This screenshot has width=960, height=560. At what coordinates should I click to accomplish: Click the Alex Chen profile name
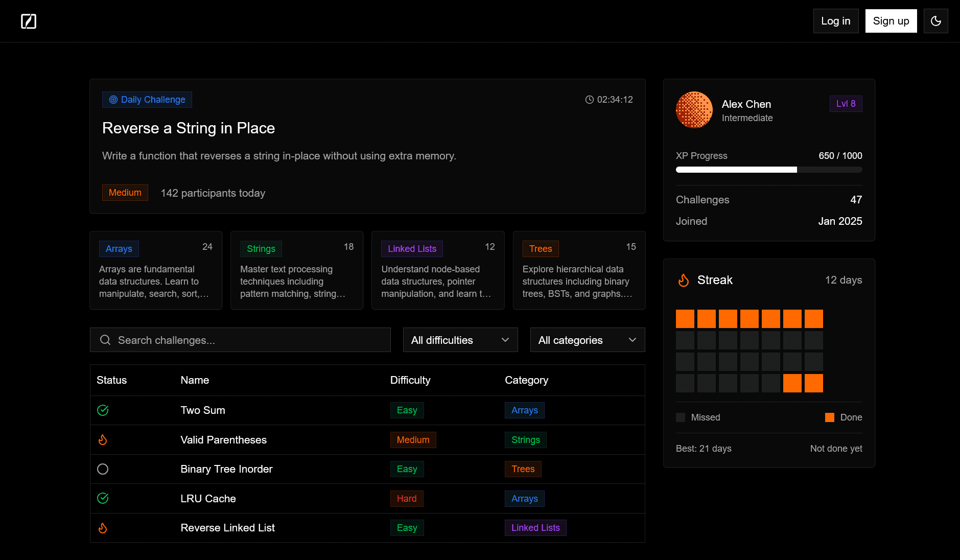(746, 104)
